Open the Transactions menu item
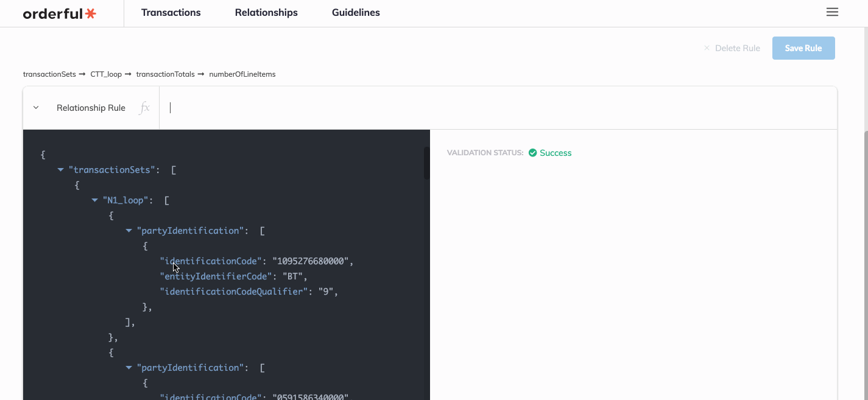Screen dimensions: 868x400 click(171, 12)
